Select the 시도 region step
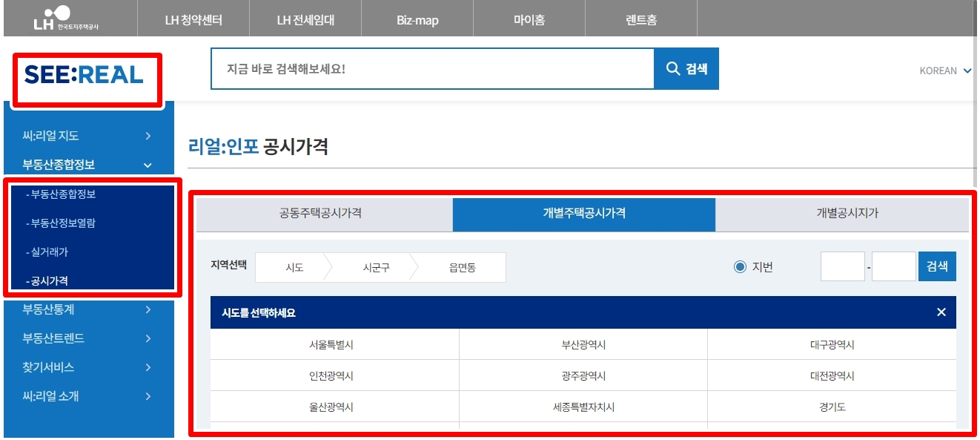 tap(294, 268)
